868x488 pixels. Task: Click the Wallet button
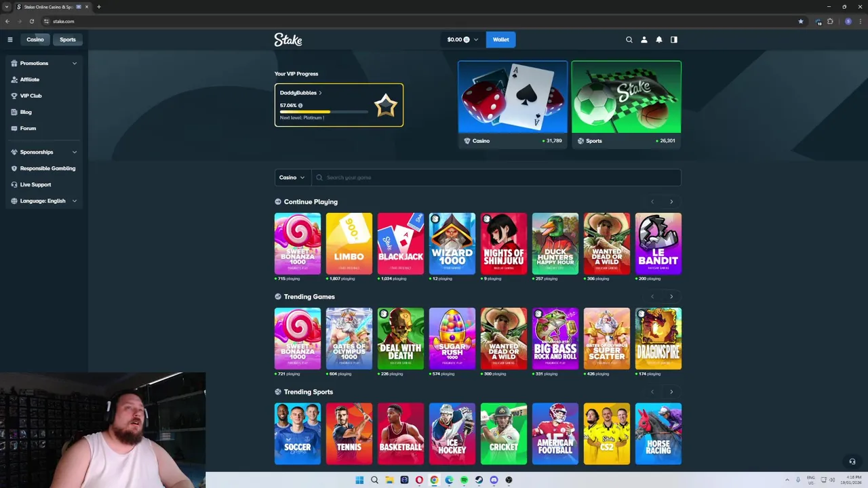click(500, 39)
